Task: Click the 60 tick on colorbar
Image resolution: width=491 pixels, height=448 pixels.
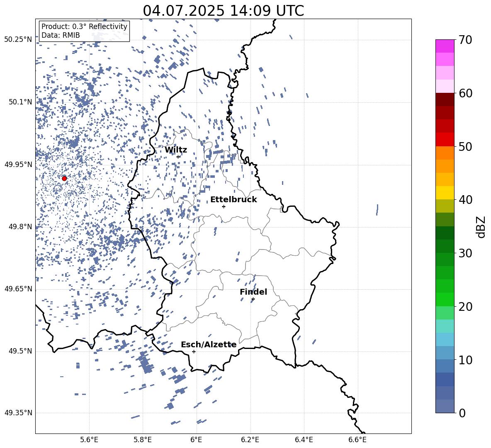Action: [465, 93]
